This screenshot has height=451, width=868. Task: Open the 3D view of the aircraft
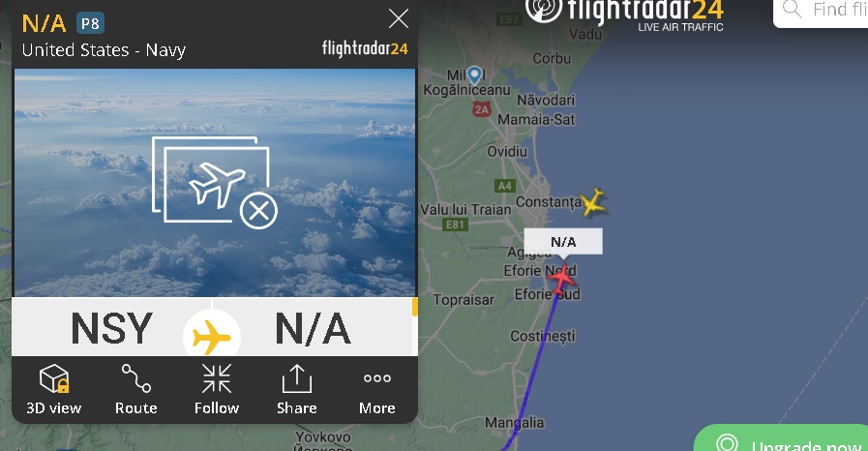[53, 390]
